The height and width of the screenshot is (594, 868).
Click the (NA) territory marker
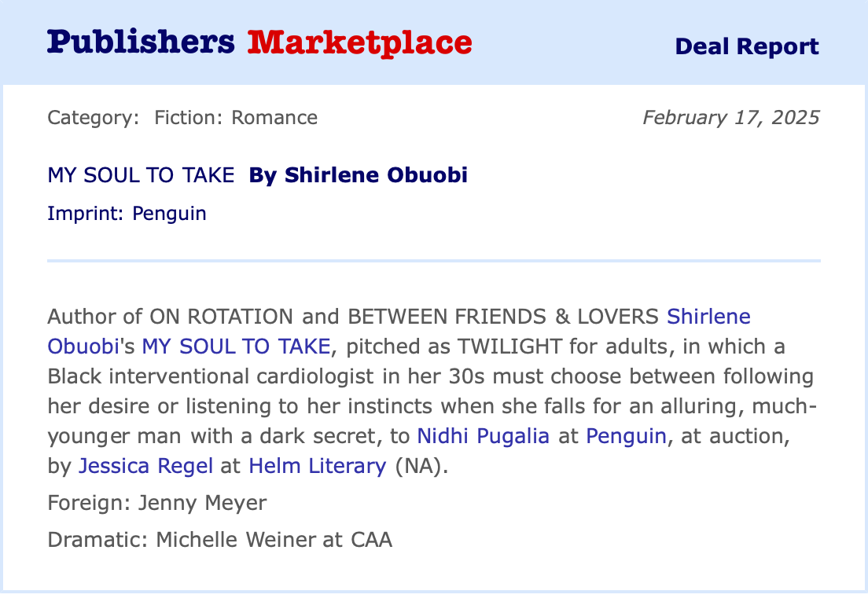point(420,466)
